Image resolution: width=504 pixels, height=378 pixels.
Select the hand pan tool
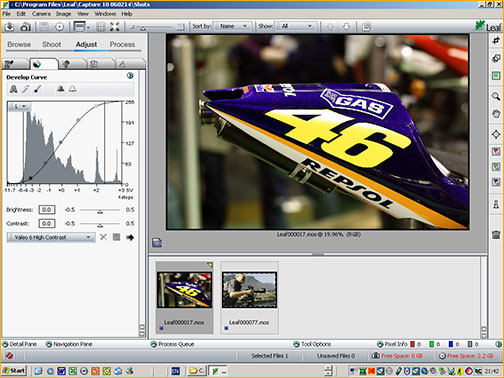(496, 114)
